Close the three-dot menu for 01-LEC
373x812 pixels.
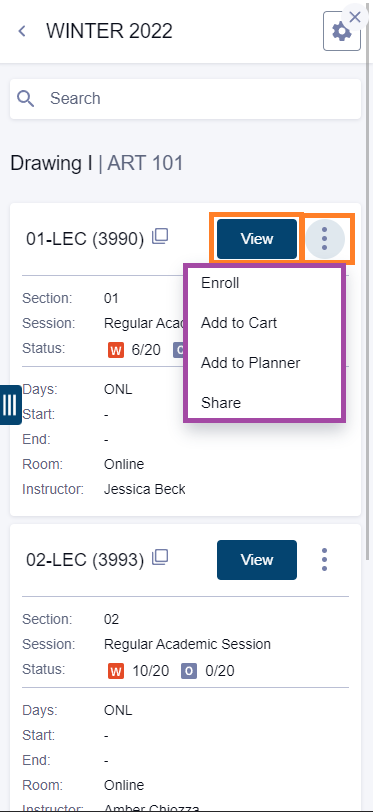[324, 239]
